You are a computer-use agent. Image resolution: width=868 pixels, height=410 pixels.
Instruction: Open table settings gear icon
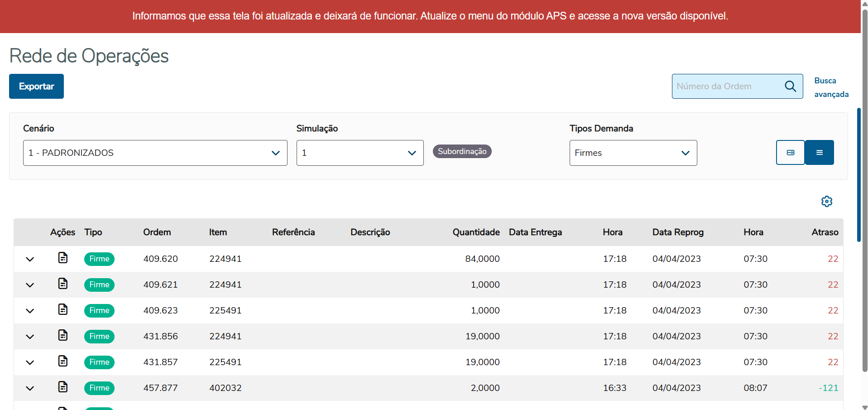tap(826, 202)
